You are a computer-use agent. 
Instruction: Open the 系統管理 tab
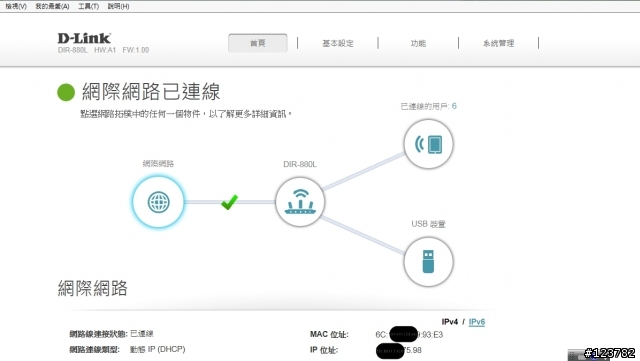click(499, 43)
